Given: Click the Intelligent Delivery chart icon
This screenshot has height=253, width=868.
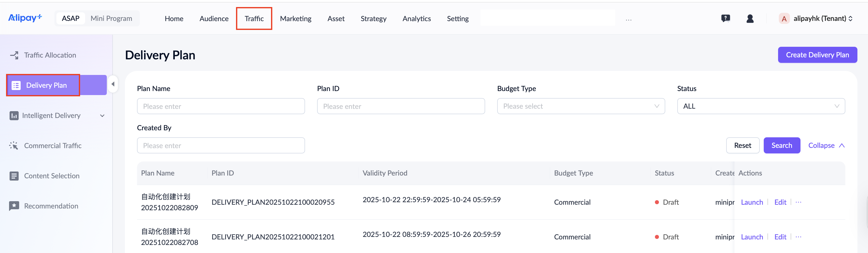Looking at the screenshot, I should pos(14,115).
